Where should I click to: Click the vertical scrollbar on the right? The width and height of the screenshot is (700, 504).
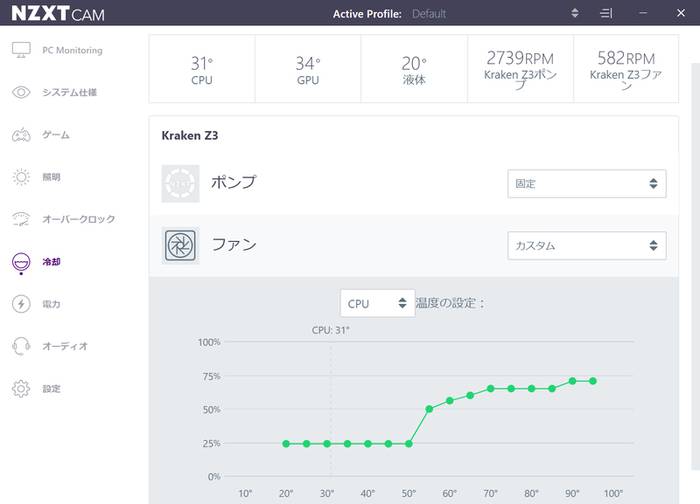pyautogui.click(x=696, y=266)
